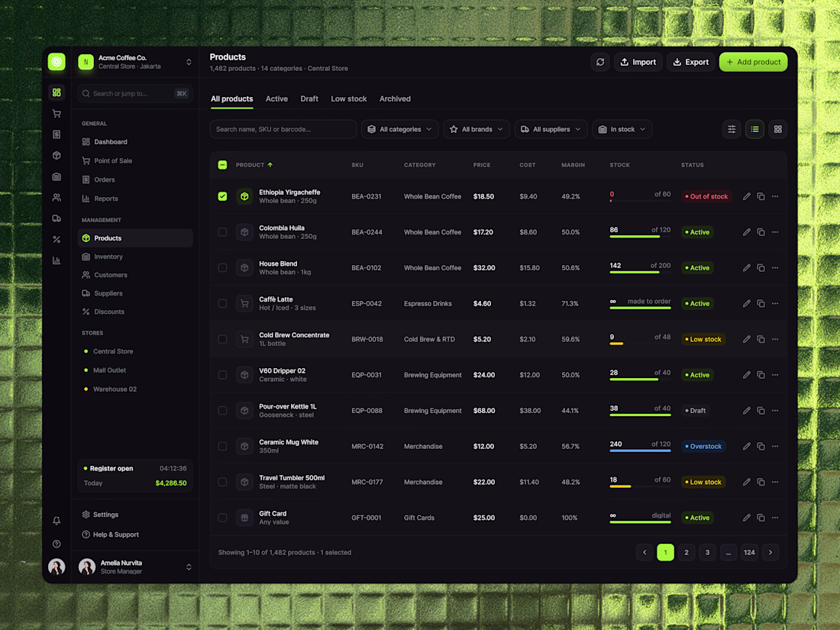840x630 pixels.
Task: Click the percent discounts icon in rail
Action: [x=57, y=240]
